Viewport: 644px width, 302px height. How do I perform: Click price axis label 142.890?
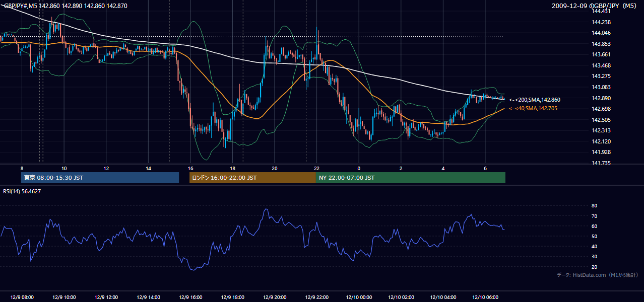(x=601, y=98)
